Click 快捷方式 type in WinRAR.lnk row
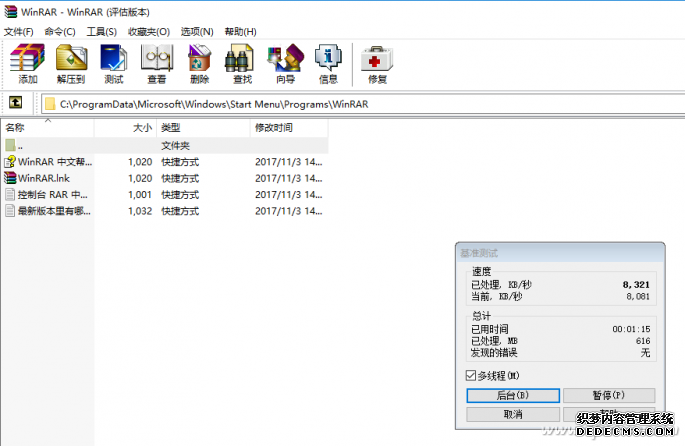 [x=180, y=178]
